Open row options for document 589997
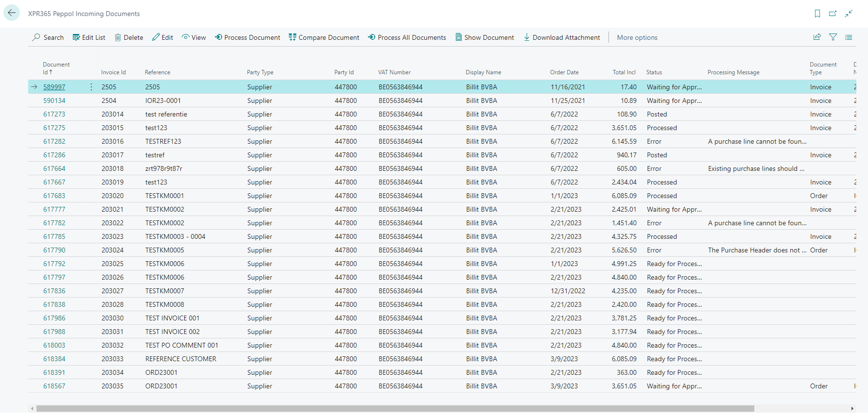868x418 pixels. pyautogui.click(x=91, y=87)
